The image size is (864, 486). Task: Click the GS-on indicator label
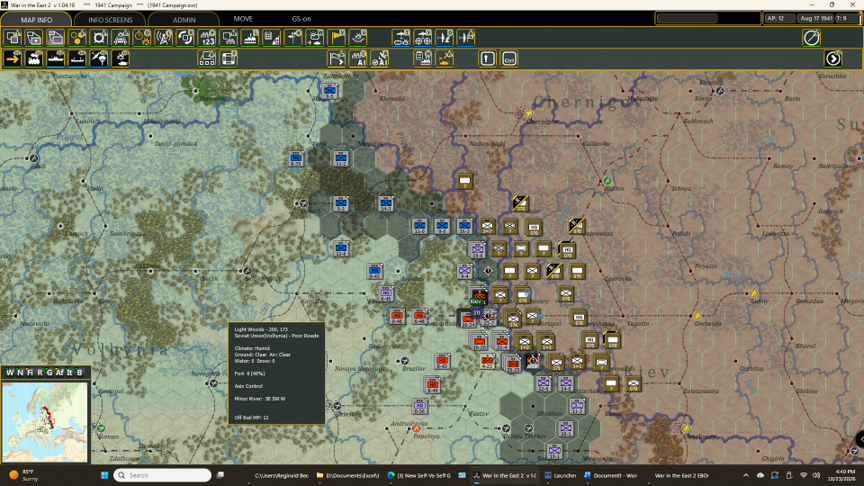[x=301, y=19]
